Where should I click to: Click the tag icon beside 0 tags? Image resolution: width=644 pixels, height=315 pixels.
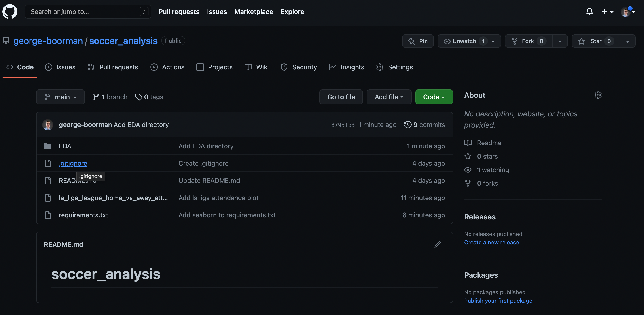[138, 97]
